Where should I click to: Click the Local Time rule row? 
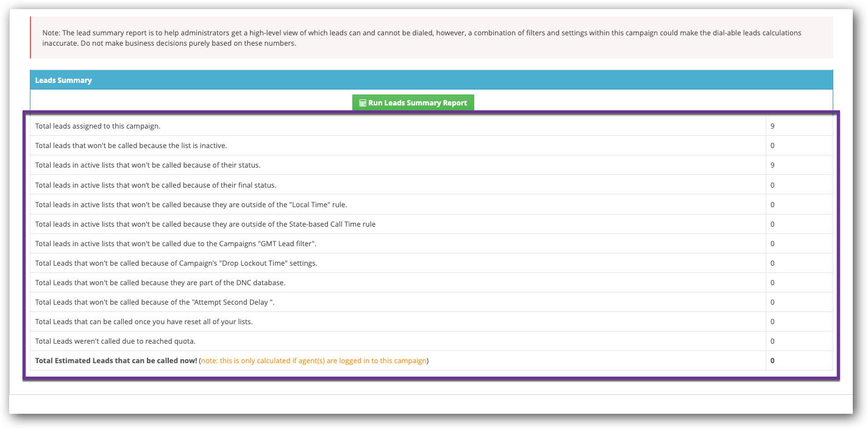pyautogui.click(x=244, y=204)
